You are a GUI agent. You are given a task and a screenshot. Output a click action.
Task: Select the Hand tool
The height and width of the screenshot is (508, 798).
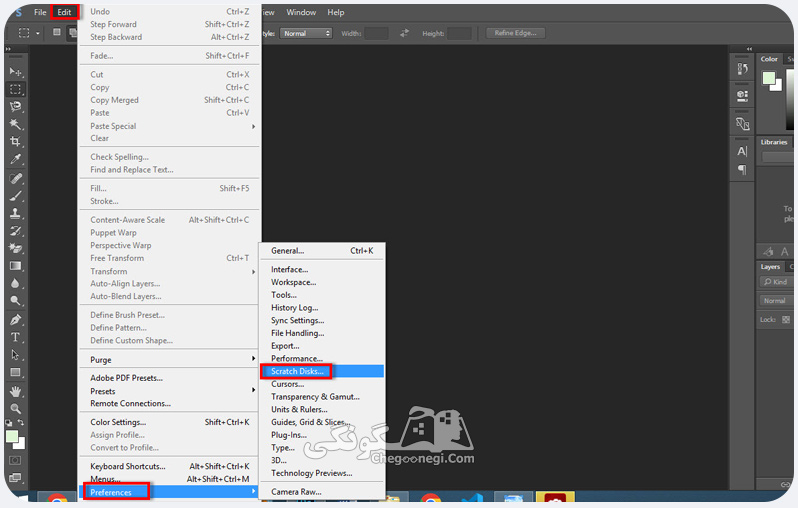(x=15, y=391)
